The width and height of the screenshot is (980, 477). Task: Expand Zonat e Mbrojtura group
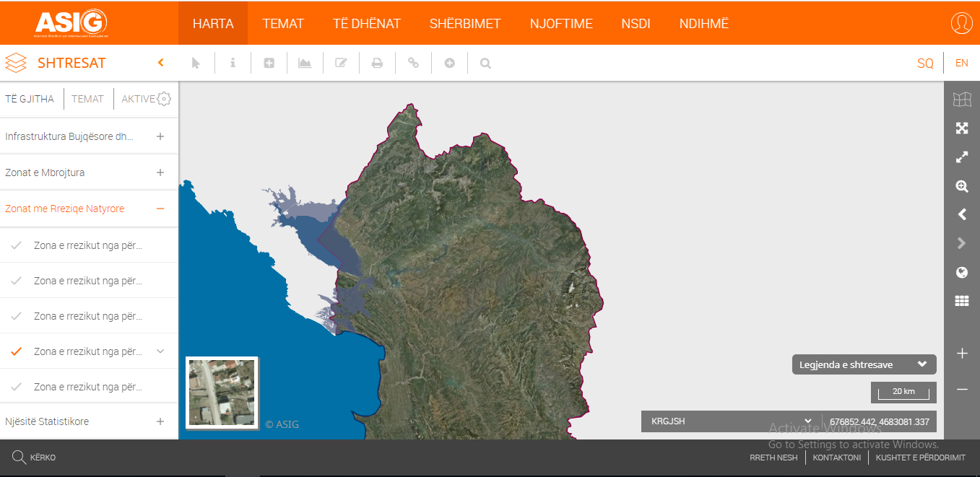(160, 172)
